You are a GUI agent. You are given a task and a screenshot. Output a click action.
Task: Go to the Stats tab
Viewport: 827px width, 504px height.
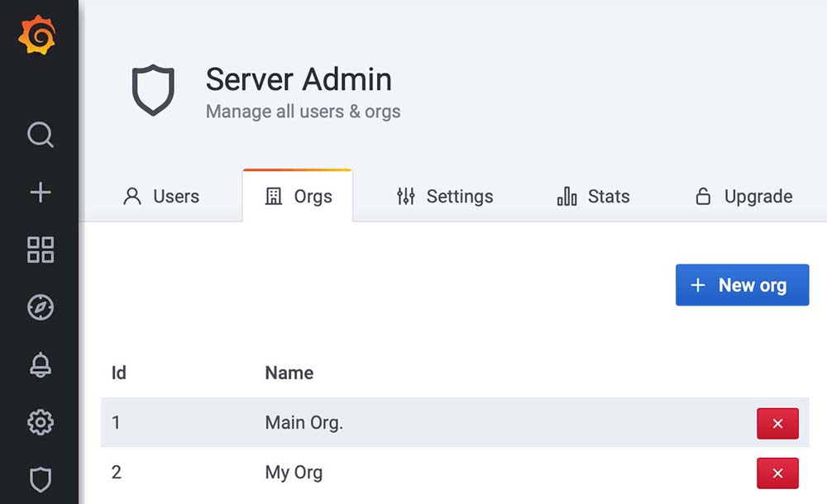point(593,197)
